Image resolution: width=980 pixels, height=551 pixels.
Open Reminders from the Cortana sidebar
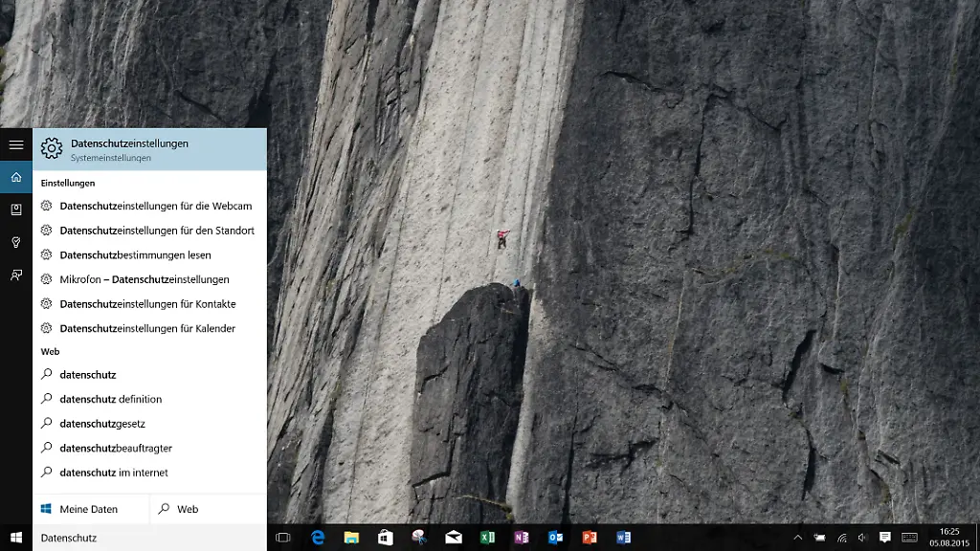click(x=15, y=242)
